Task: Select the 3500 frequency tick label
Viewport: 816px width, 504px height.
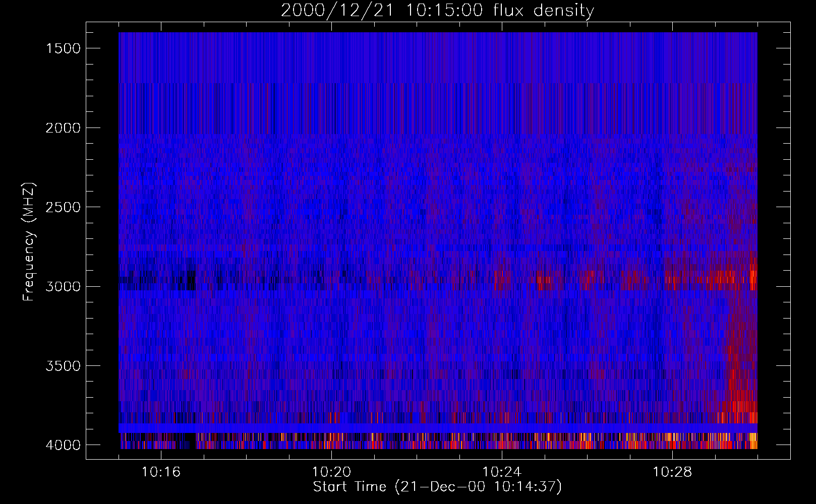Action: click(x=63, y=366)
